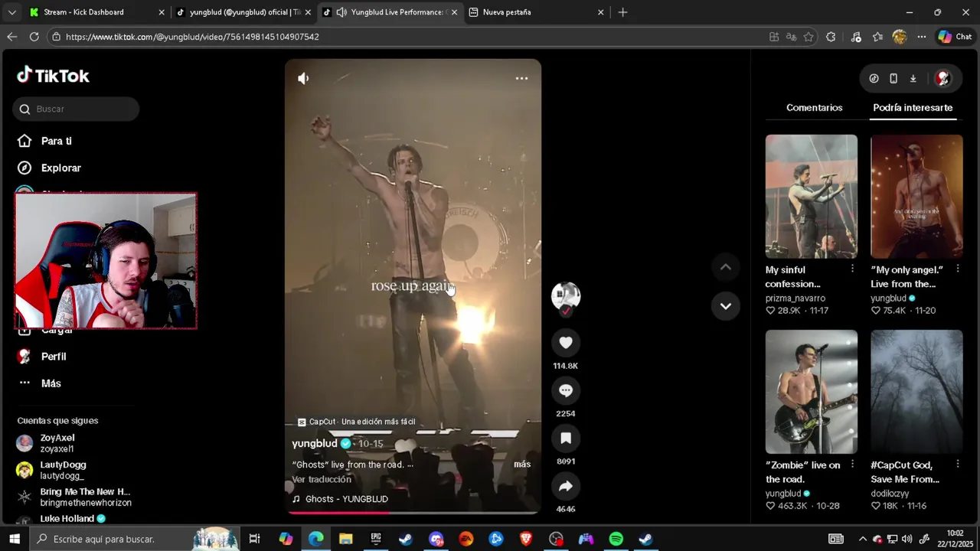Open comments via the speech bubble icon
The width and height of the screenshot is (980, 551).
(x=566, y=390)
